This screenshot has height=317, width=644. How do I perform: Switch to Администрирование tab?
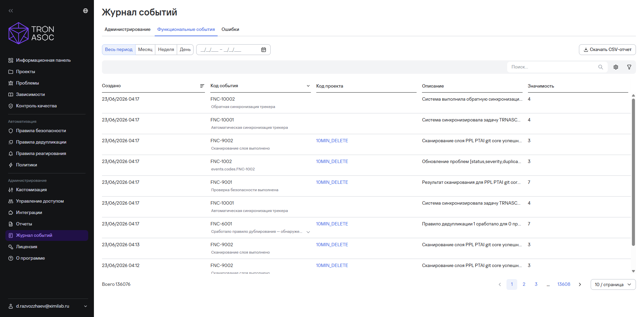pos(127,30)
